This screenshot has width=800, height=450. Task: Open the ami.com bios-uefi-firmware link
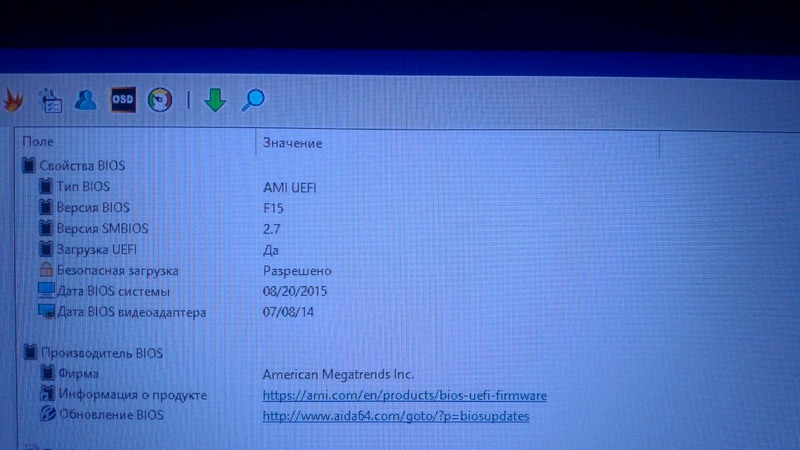404,395
